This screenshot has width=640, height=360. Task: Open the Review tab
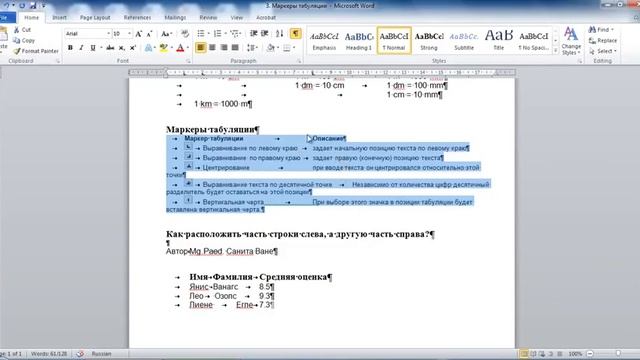coord(208,18)
